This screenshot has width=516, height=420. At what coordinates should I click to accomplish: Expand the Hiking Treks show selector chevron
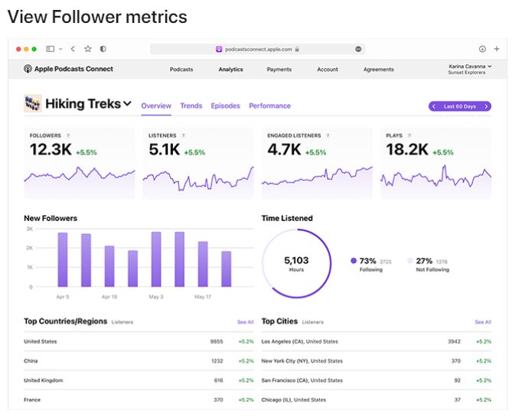(127, 103)
